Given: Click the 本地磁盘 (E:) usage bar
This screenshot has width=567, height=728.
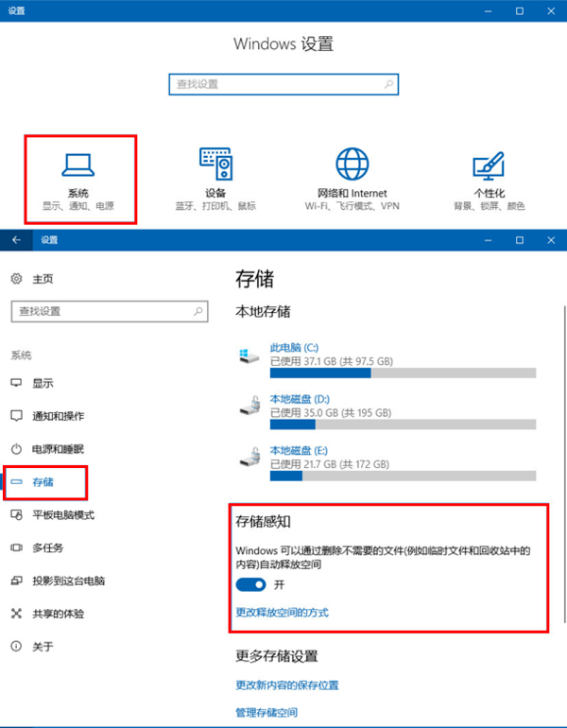Looking at the screenshot, I should point(403,476).
